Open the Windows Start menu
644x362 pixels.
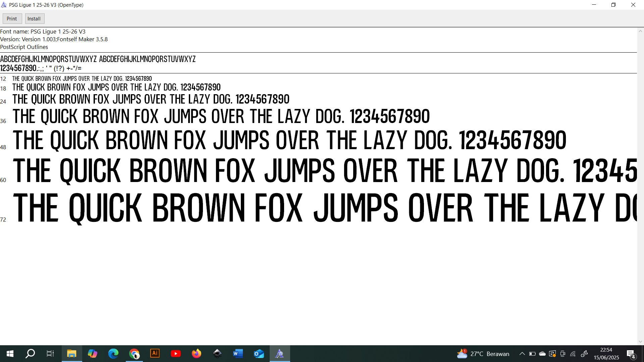[x=10, y=354]
